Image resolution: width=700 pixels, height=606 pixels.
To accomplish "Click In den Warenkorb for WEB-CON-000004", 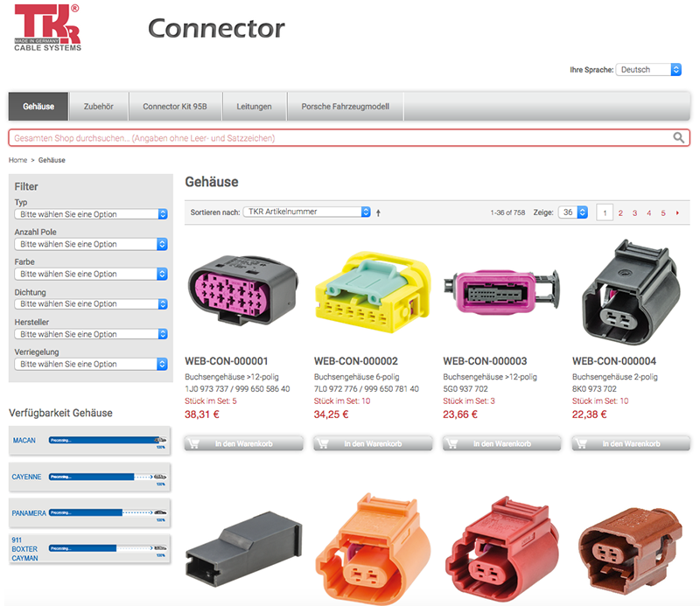I will click(631, 443).
